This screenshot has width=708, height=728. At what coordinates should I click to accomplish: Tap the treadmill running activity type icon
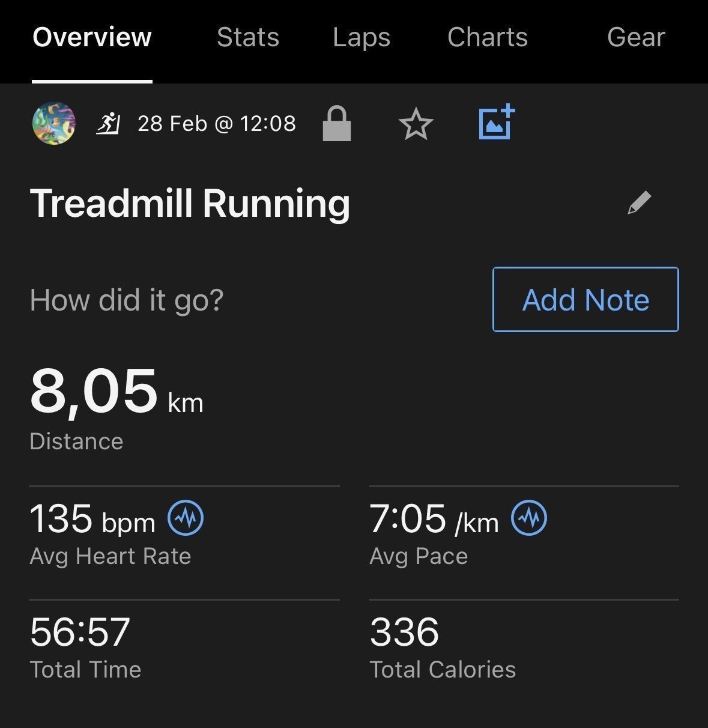pyautogui.click(x=109, y=124)
